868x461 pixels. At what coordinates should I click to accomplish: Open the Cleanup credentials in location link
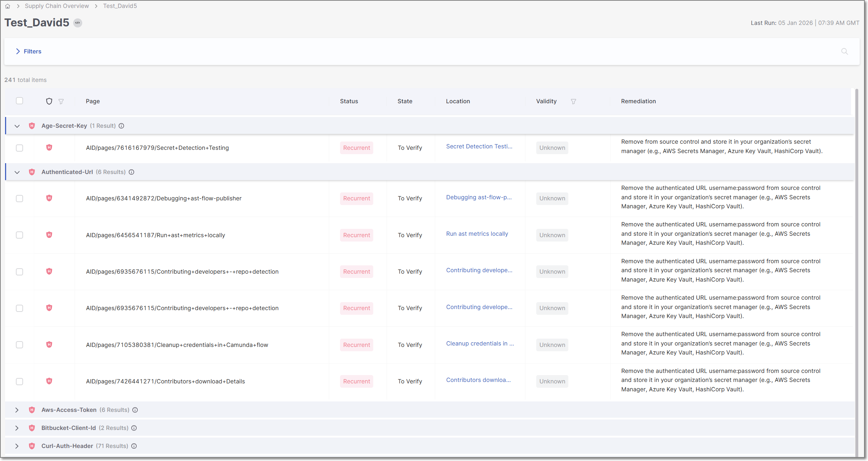pyautogui.click(x=480, y=343)
